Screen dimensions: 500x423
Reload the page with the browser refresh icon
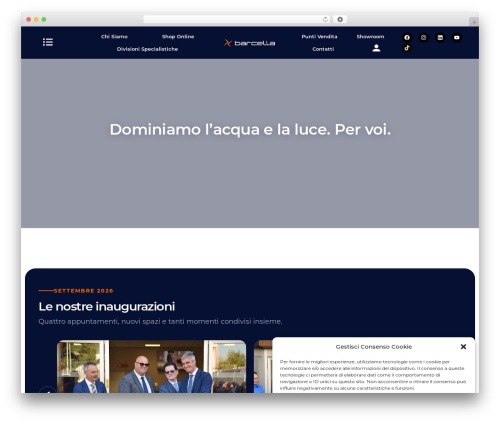pyautogui.click(x=325, y=19)
